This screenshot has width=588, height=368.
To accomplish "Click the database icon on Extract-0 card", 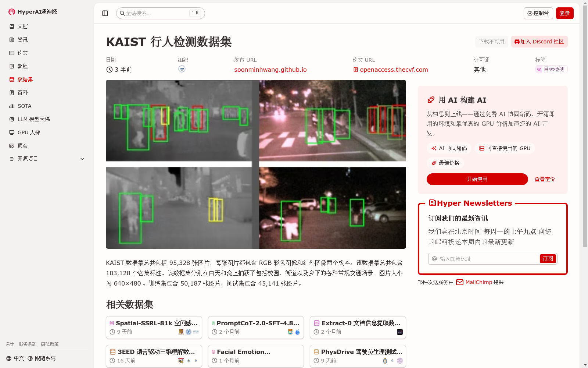I will point(316,323).
